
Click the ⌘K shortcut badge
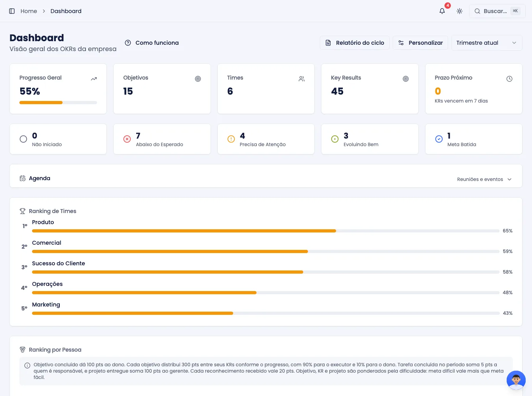click(x=515, y=11)
